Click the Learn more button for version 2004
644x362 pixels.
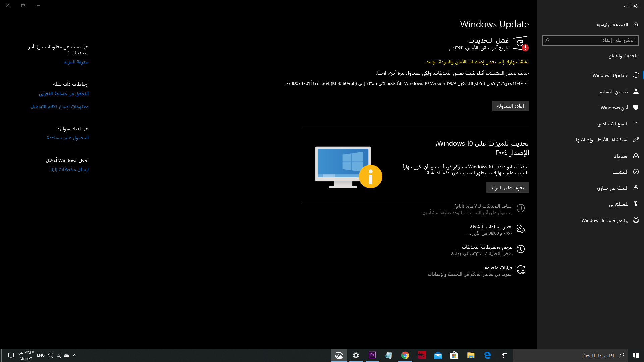[x=507, y=188]
